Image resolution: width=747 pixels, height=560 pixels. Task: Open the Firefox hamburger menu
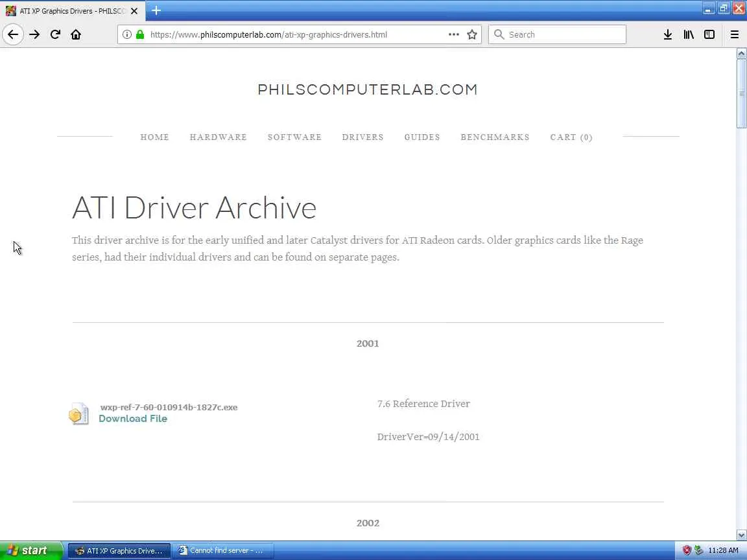pyautogui.click(x=735, y=34)
